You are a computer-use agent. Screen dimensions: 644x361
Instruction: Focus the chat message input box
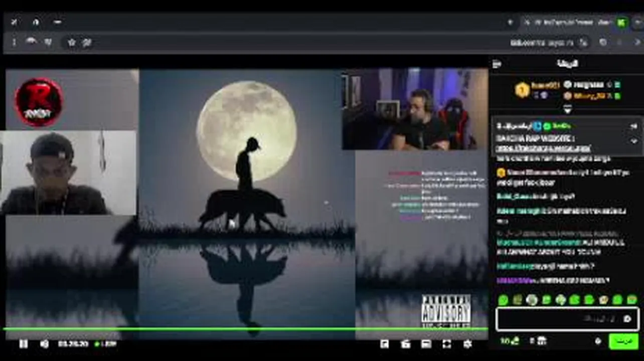(567, 319)
